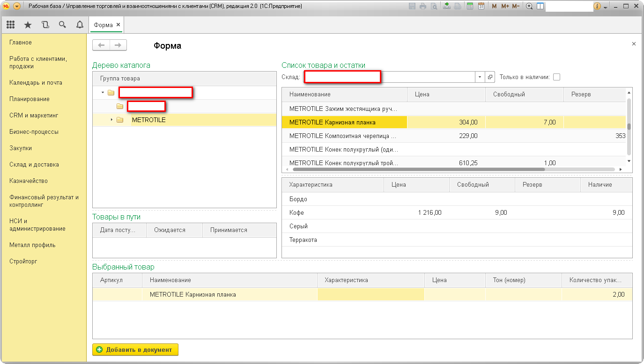644x364 pixels.
Task: Open 'Склад и доставка' section
Action: pyautogui.click(x=34, y=165)
